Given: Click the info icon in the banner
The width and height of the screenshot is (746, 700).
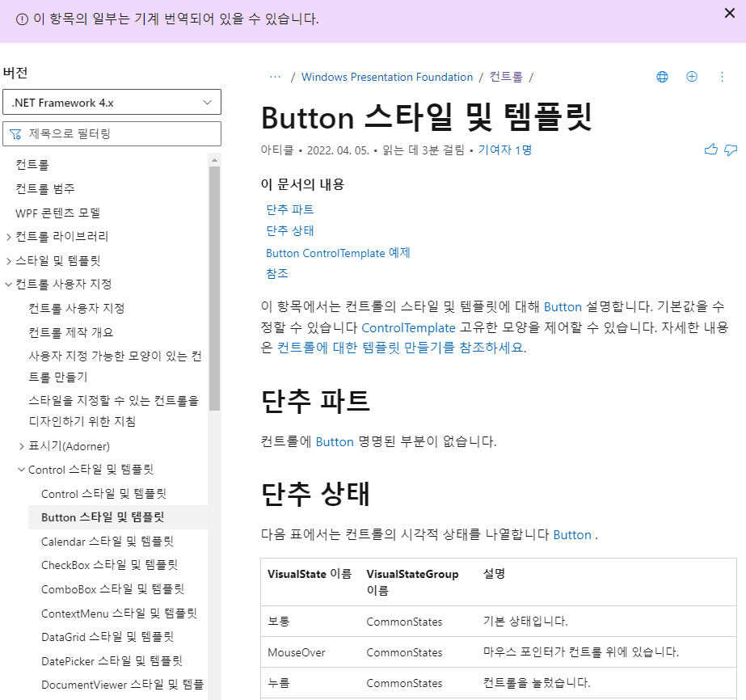Looking at the screenshot, I should tap(22, 19).
